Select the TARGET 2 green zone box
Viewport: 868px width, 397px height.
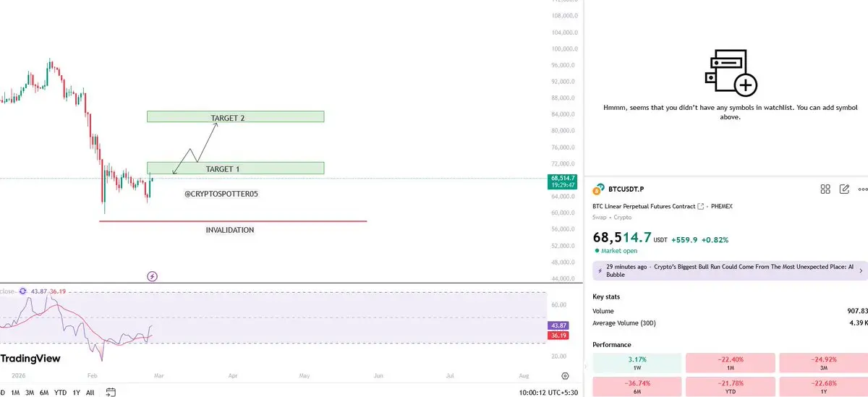click(235, 116)
